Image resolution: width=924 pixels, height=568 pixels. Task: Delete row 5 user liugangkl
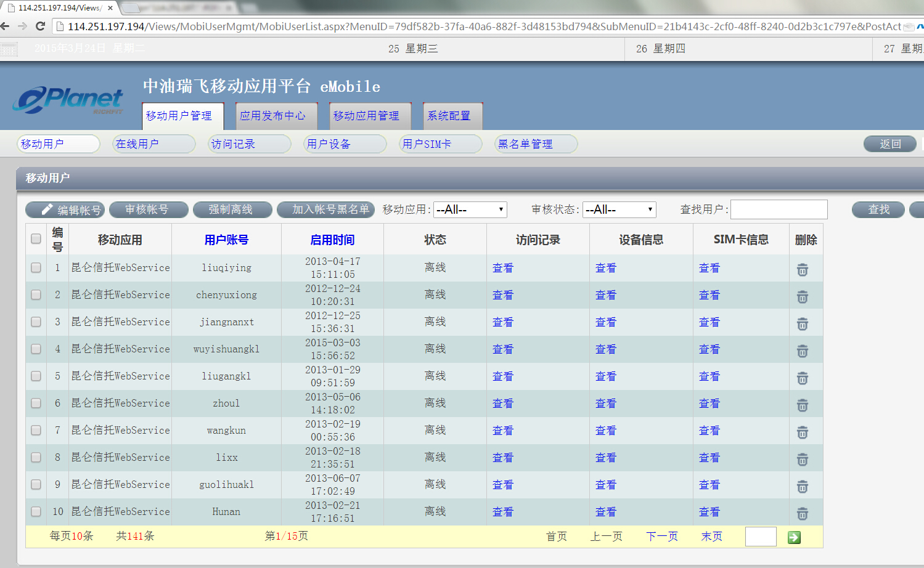point(803,378)
